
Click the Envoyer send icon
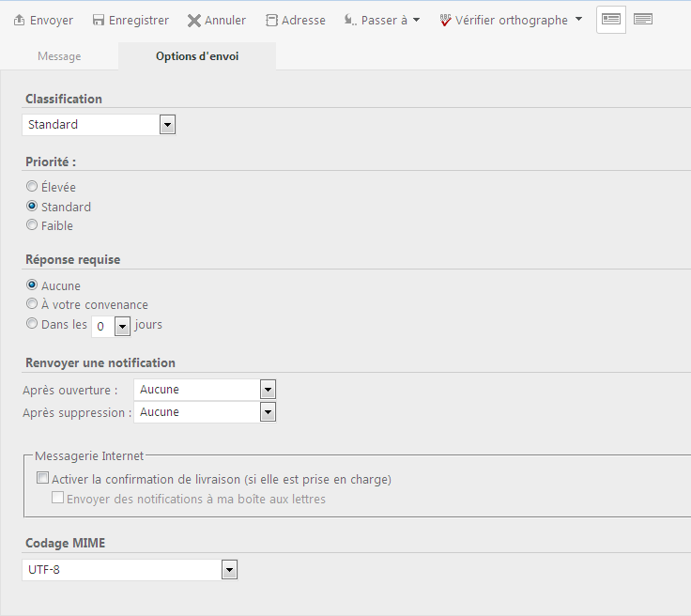pyautogui.click(x=19, y=21)
